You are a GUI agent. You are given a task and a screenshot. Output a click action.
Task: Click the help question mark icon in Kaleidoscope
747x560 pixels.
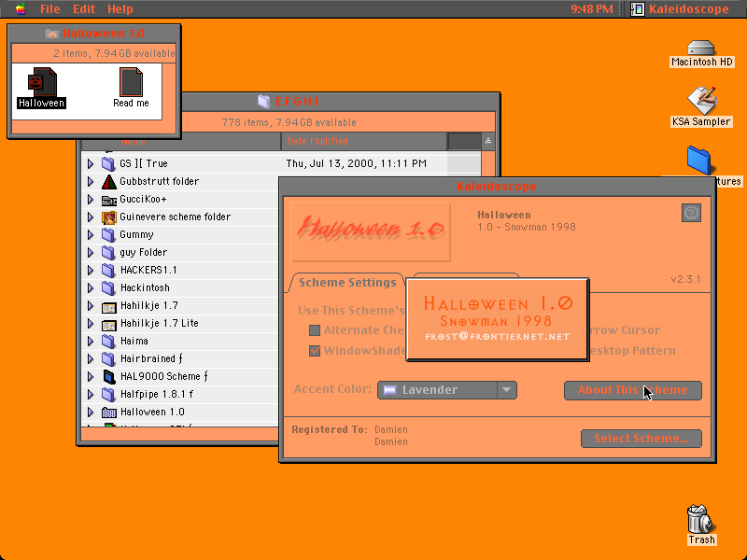tap(691, 213)
